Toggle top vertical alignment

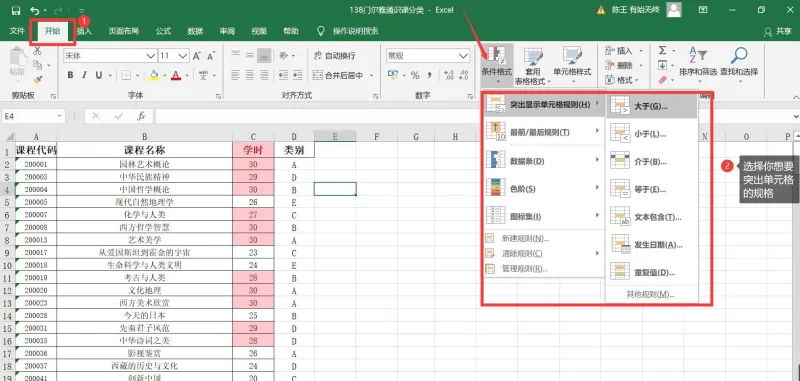point(235,55)
